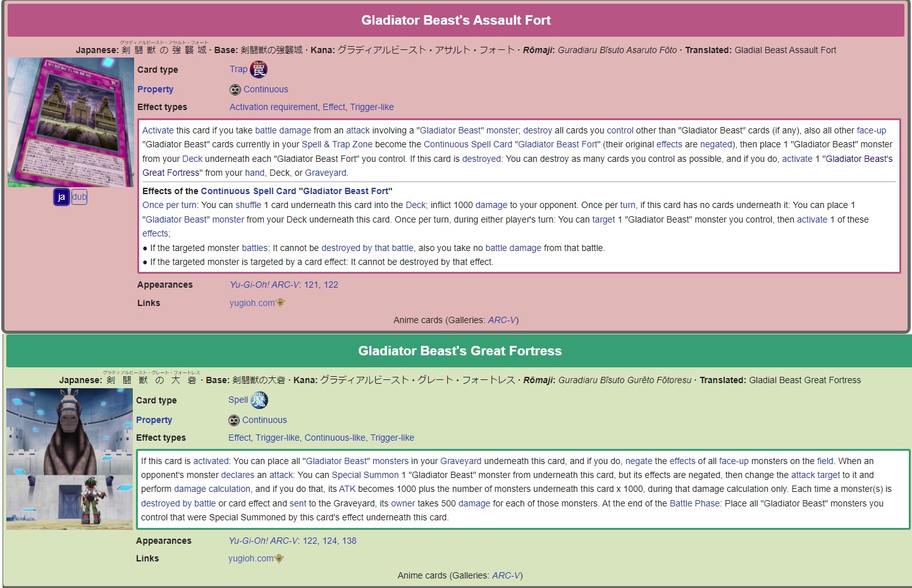Follow the "Gladiator Beast's Great Fortress" text link
Screen dimensions: 912x588
coord(517,166)
